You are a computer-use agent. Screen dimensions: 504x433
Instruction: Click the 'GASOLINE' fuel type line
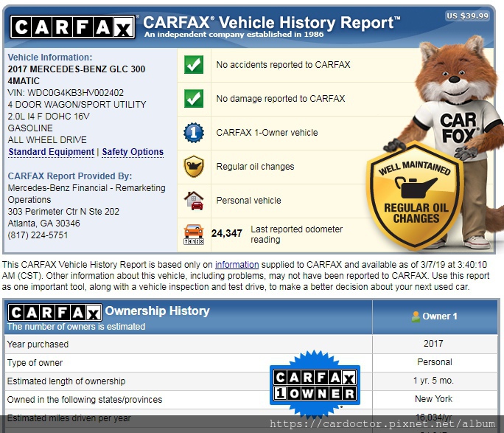pos(30,128)
